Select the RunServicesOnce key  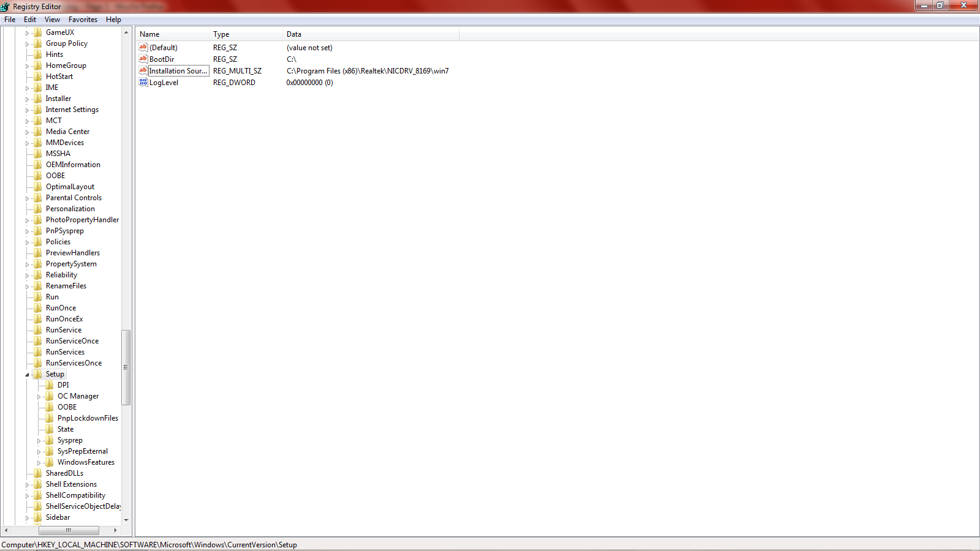[73, 363]
